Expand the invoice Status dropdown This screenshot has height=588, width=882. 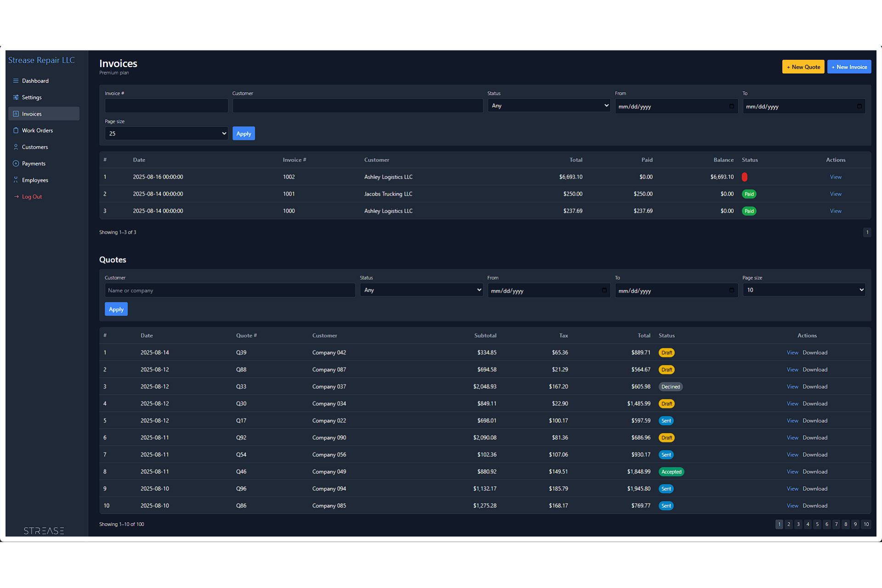[548, 106]
